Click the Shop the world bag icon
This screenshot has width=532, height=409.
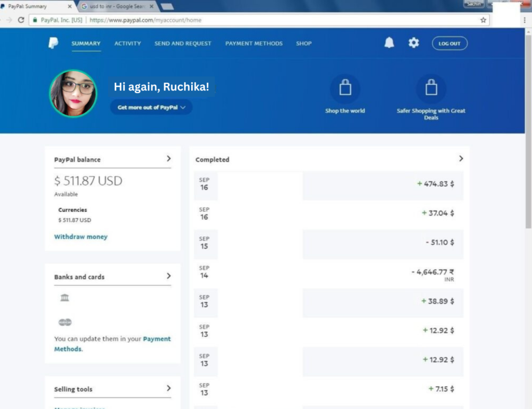345,88
